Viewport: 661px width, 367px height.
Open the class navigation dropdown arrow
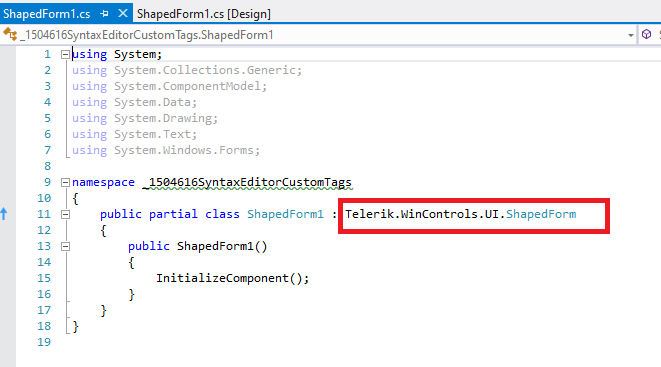coord(631,35)
